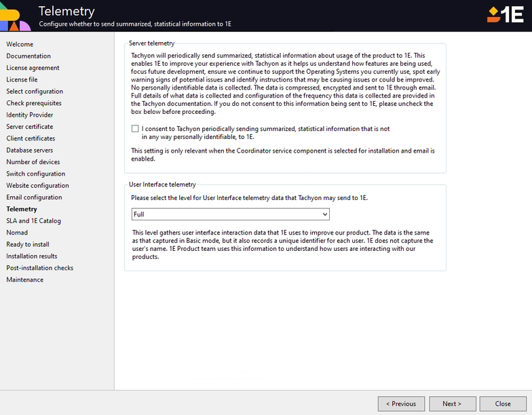Select Email configuration in the sidebar
Screen dimensions: 532x415
34,197
